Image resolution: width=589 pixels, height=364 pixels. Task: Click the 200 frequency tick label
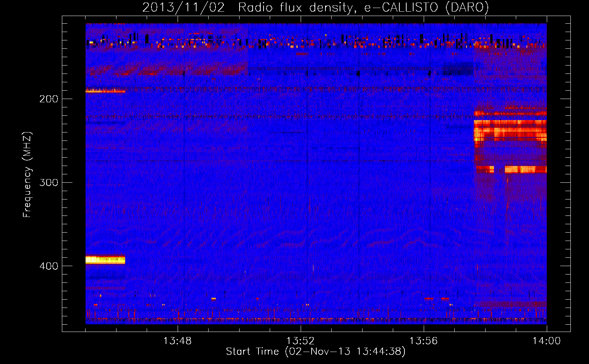click(x=49, y=99)
